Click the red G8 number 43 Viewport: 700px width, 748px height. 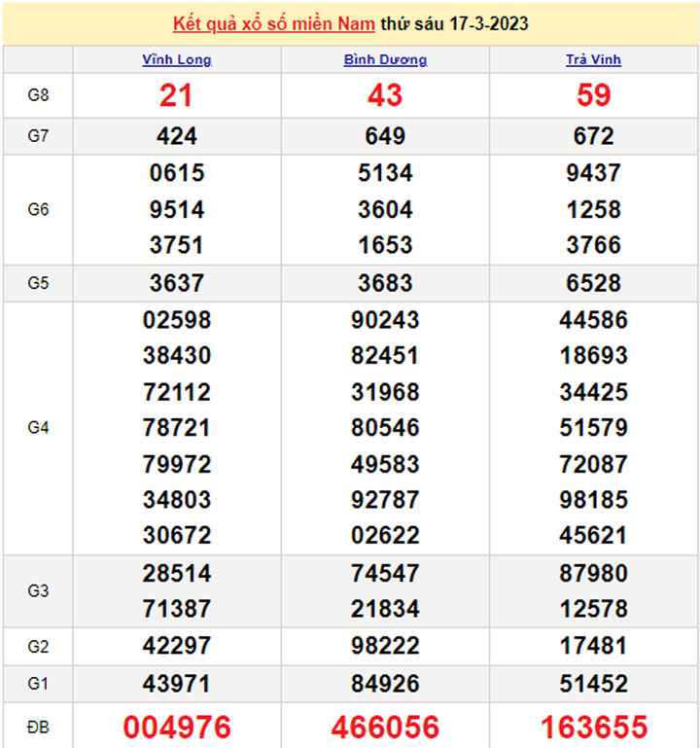point(385,95)
